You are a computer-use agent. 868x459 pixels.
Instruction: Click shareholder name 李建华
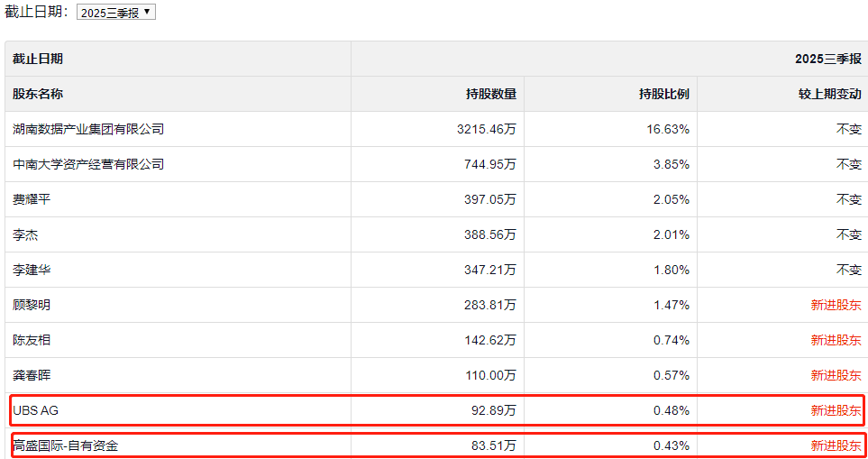tap(32, 270)
